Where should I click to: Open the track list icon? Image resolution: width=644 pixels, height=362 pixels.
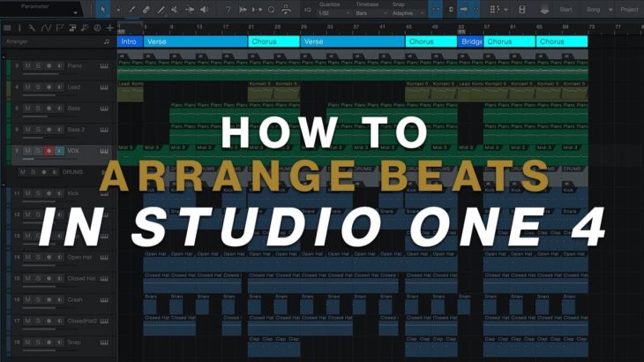click(x=7, y=28)
